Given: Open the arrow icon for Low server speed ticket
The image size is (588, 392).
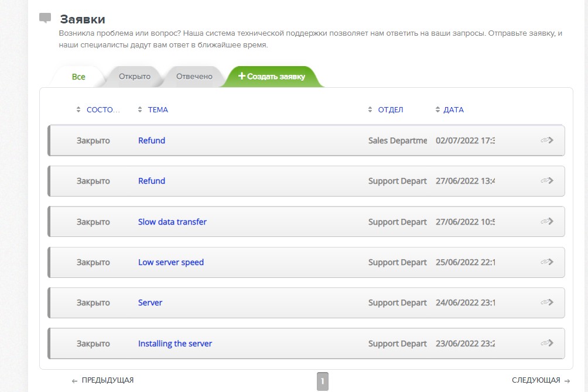Looking at the screenshot, I should (547, 262).
